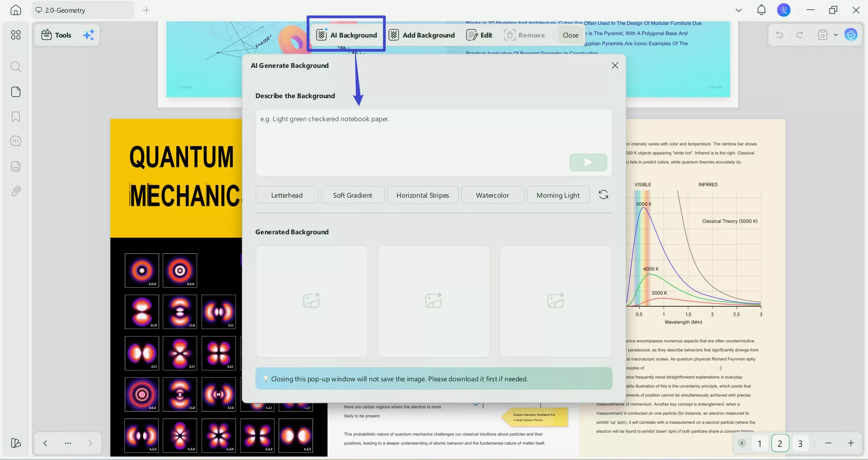Click the Redo arrow icon
This screenshot has height=460, width=868.
(800, 35)
